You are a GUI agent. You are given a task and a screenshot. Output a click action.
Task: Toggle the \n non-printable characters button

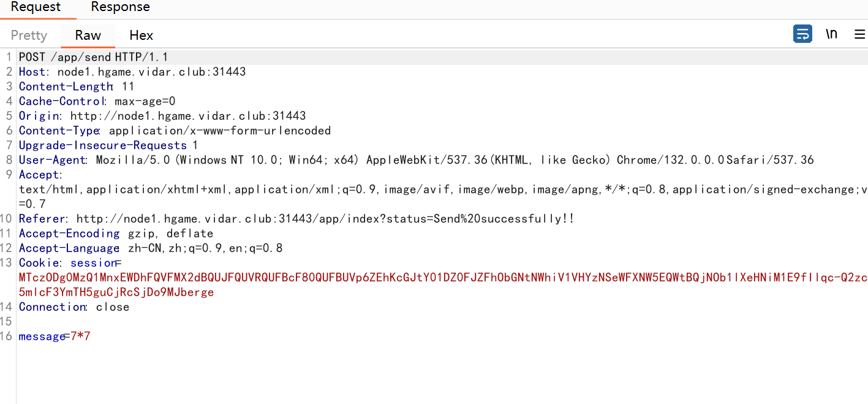831,34
